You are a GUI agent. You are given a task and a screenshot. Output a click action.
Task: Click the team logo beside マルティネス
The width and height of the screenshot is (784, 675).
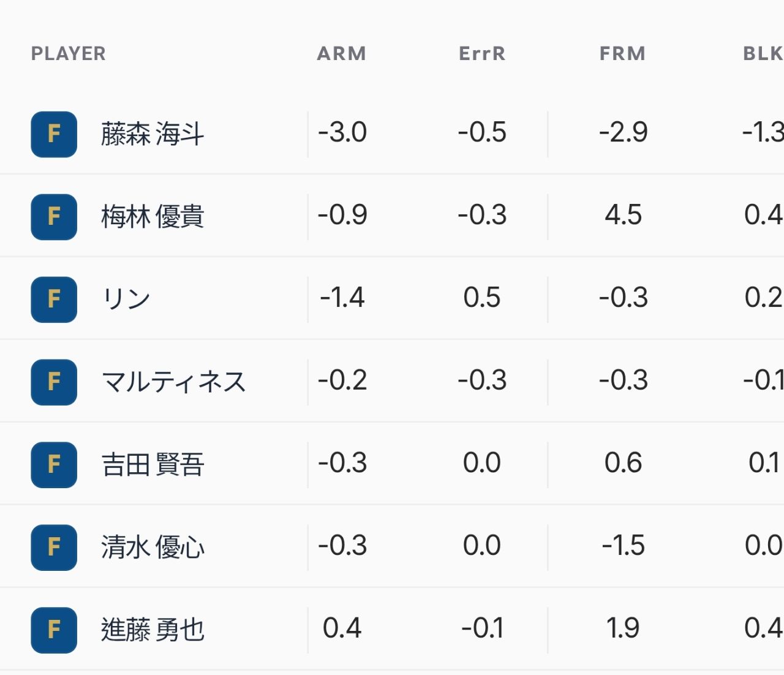point(54,382)
